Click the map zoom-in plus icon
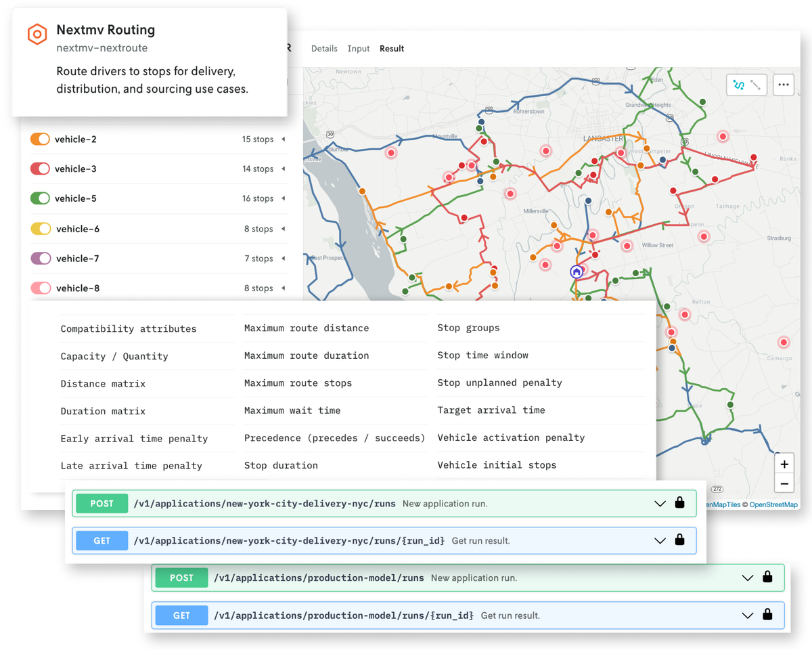The width and height of the screenshot is (812, 650). pos(784,463)
